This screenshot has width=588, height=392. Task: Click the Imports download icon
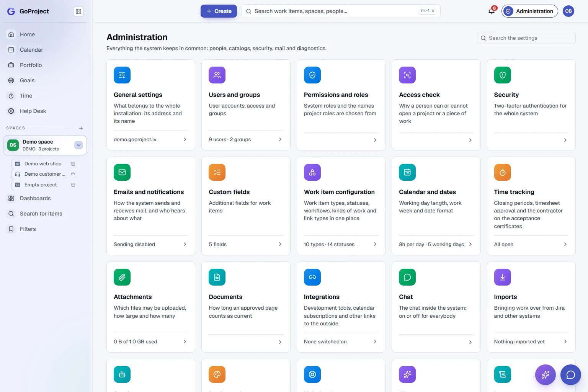click(503, 277)
